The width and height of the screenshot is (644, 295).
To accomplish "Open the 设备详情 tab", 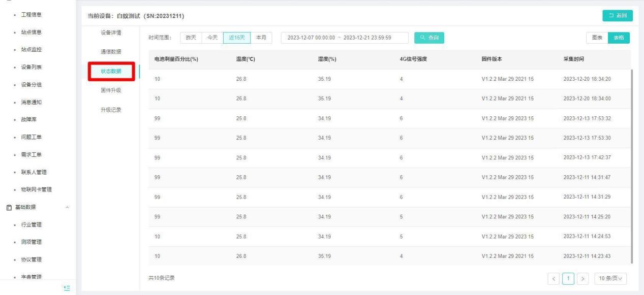I will point(111,33).
